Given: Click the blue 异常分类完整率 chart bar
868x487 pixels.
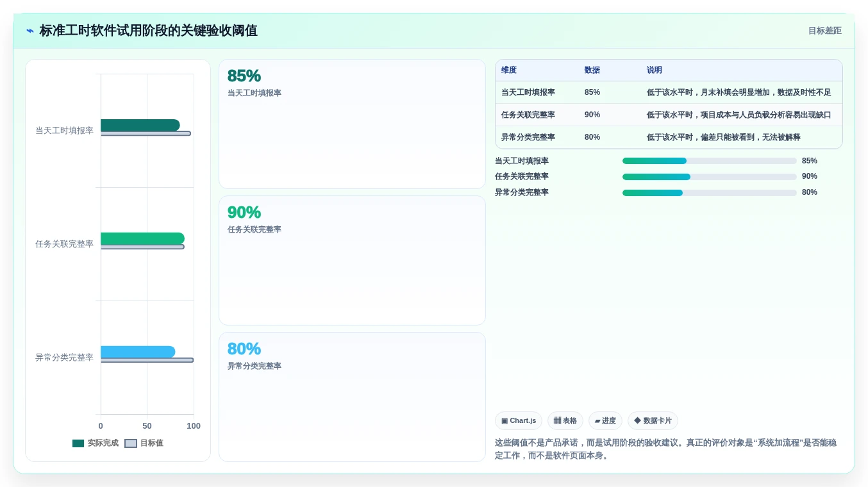Looking at the screenshot, I should (x=138, y=352).
